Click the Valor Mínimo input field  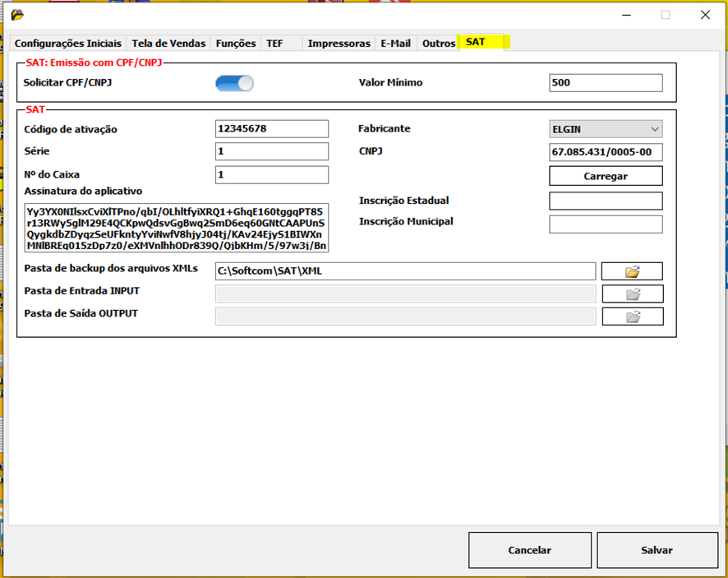pyautogui.click(x=606, y=83)
